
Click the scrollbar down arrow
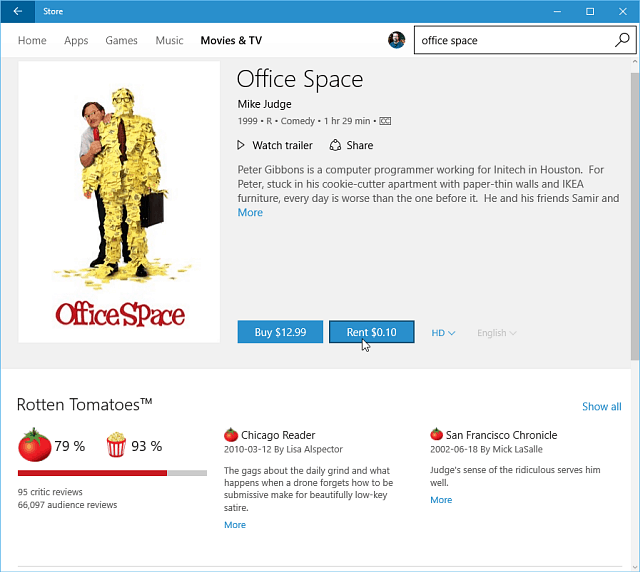point(635,567)
